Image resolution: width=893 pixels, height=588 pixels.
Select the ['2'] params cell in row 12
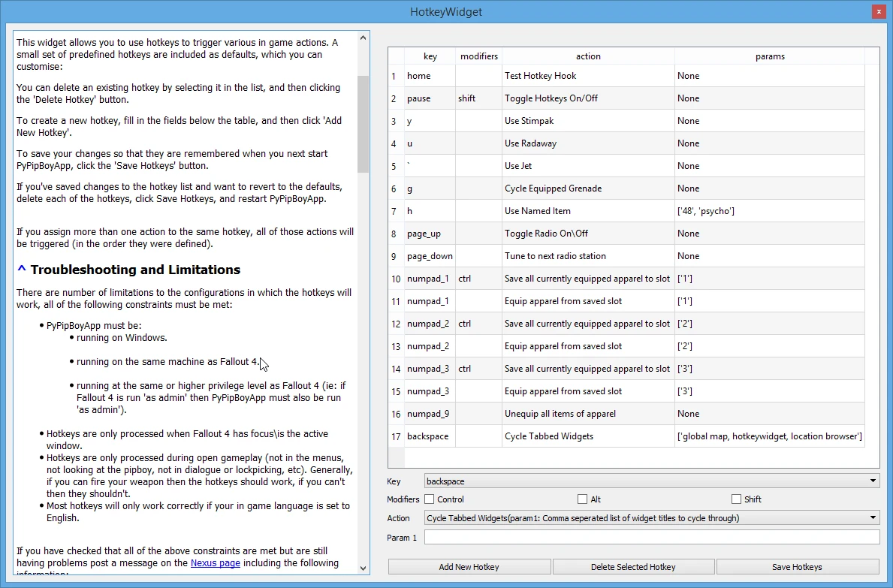click(769, 324)
